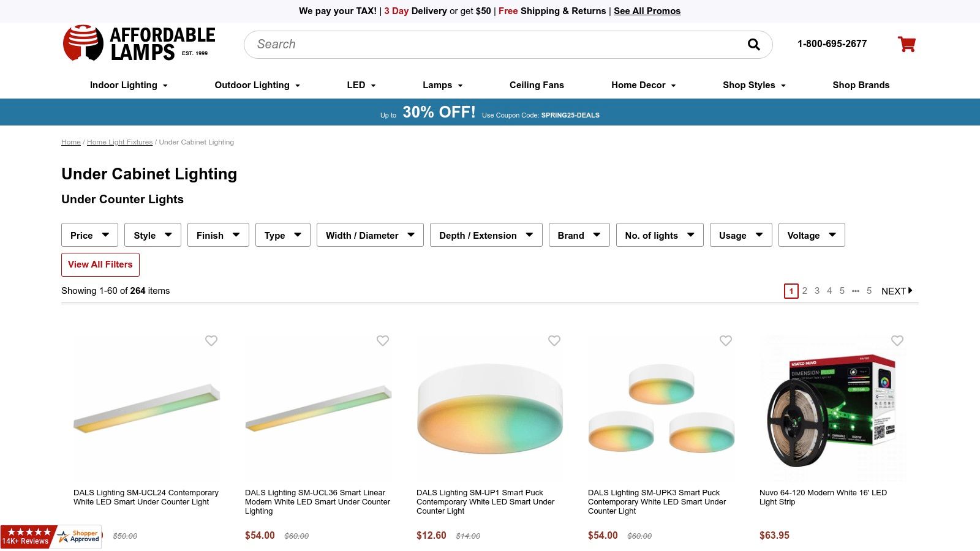Click into the Search field
Screen dimensions: 980x551
(x=490, y=44)
